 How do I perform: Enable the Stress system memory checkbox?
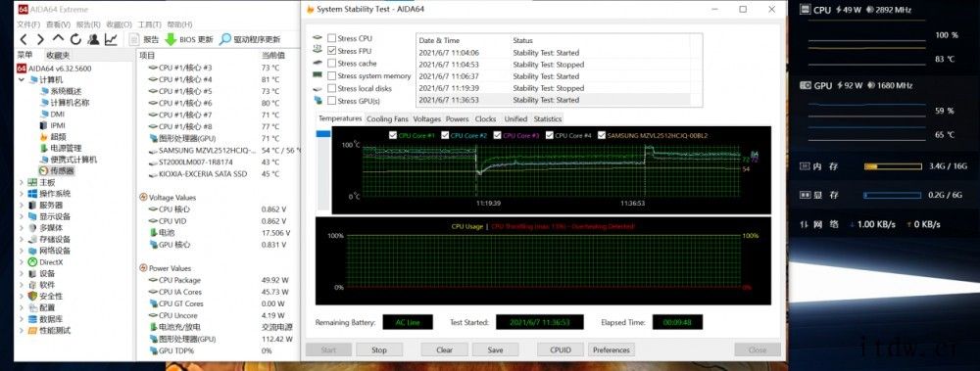pyautogui.click(x=332, y=76)
